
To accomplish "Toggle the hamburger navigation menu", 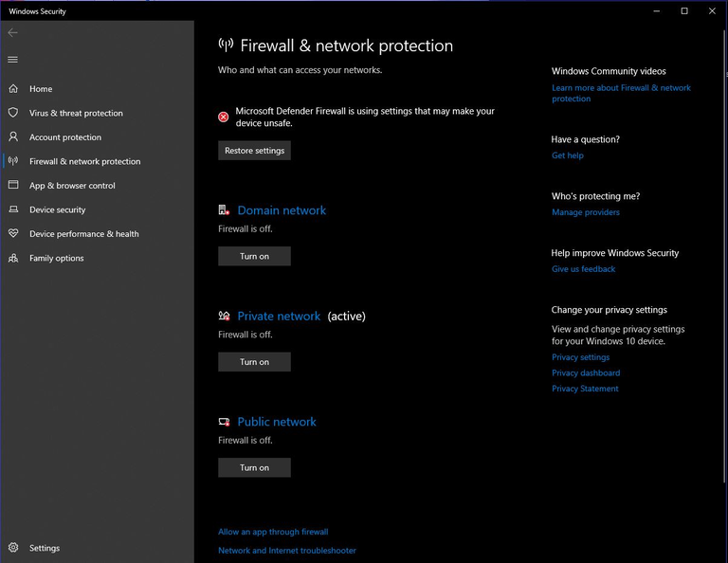I will click(x=12, y=60).
